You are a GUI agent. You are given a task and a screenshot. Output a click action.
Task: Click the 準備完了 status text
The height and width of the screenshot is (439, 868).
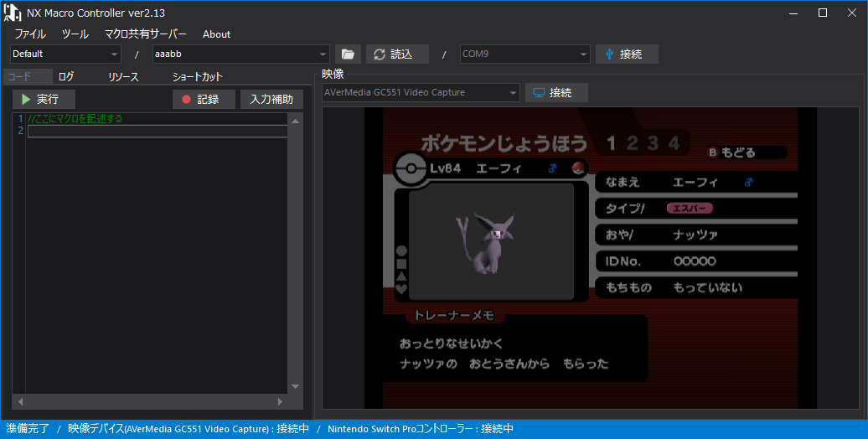coord(28,428)
